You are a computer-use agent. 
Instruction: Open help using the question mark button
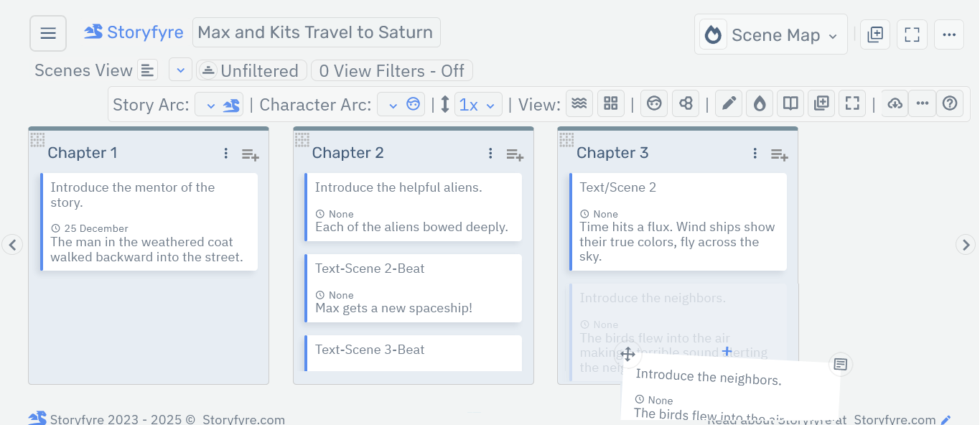click(950, 103)
